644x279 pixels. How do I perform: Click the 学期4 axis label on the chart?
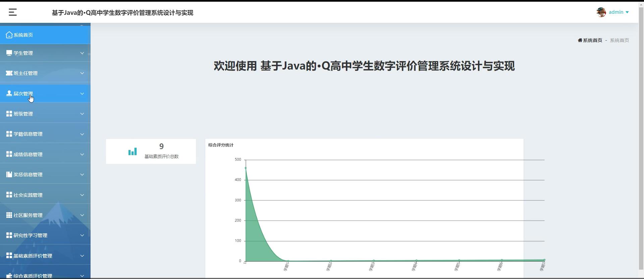pos(415,267)
